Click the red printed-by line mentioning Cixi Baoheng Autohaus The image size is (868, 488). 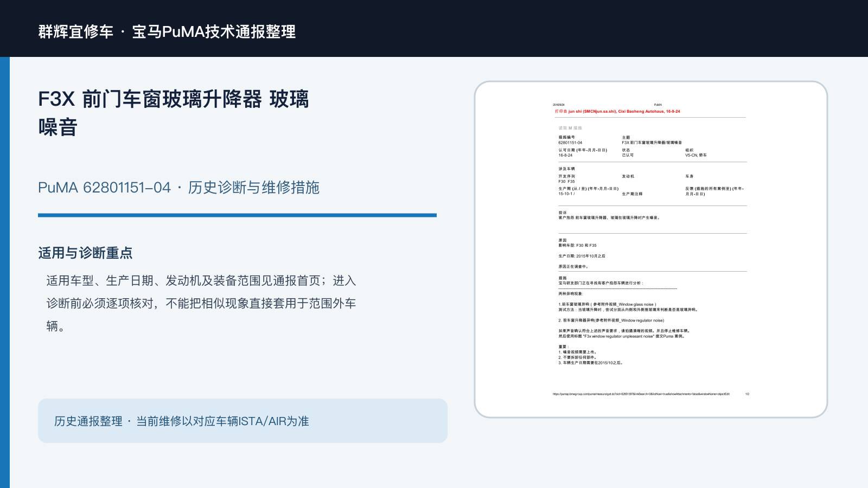coord(617,111)
